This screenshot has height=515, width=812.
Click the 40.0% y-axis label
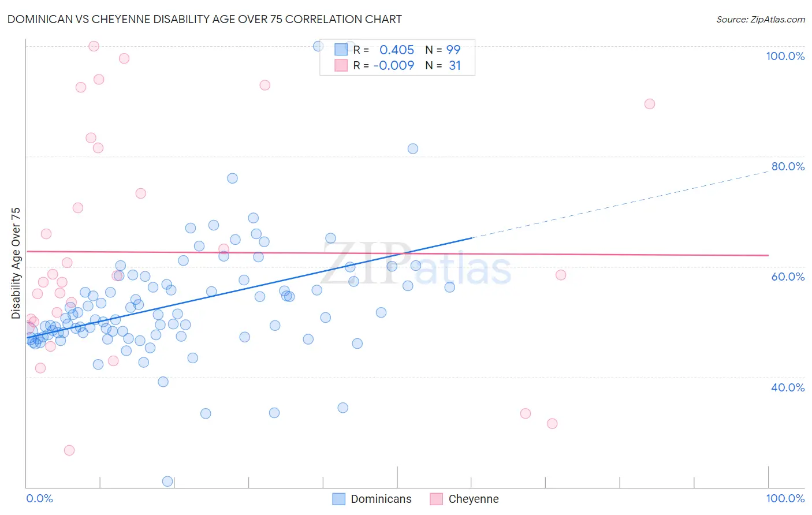tap(788, 387)
